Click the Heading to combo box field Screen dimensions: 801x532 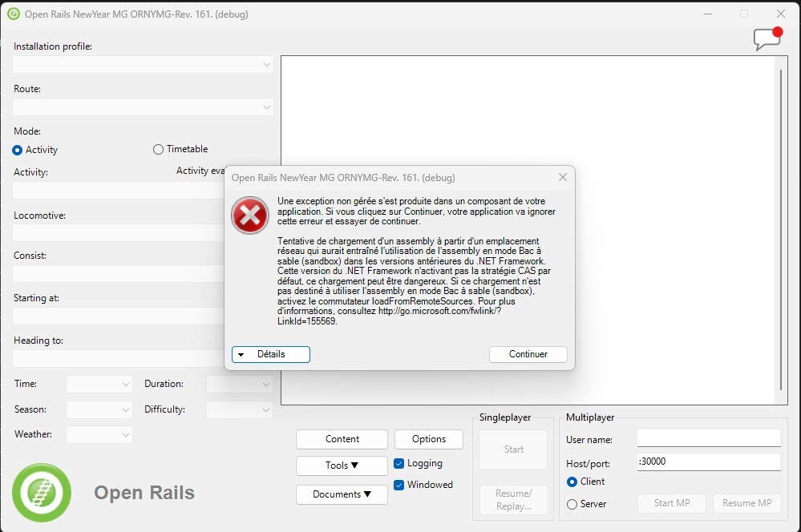click(x=119, y=358)
